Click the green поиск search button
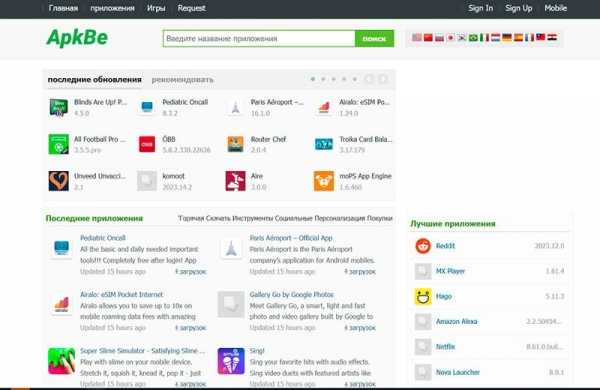600x390 pixels. tap(374, 39)
